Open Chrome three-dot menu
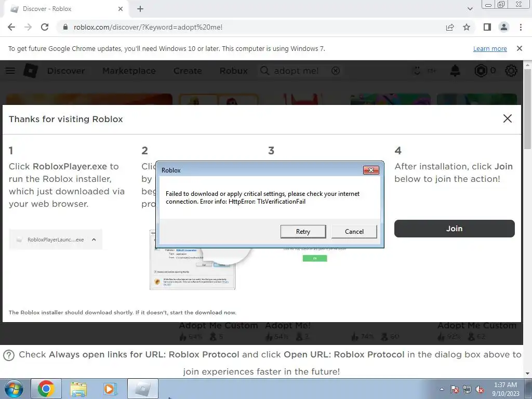The width and height of the screenshot is (532, 399). [x=521, y=27]
